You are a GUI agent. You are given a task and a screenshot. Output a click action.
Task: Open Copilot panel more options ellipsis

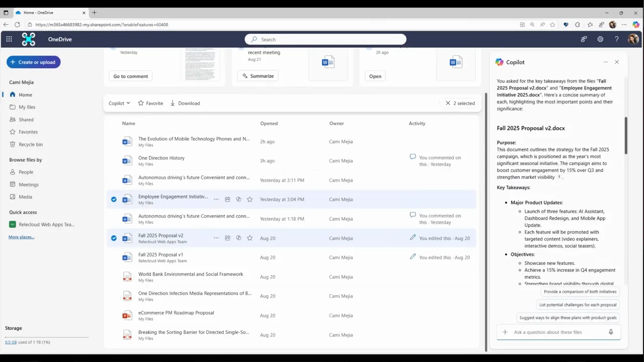(x=606, y=62)
